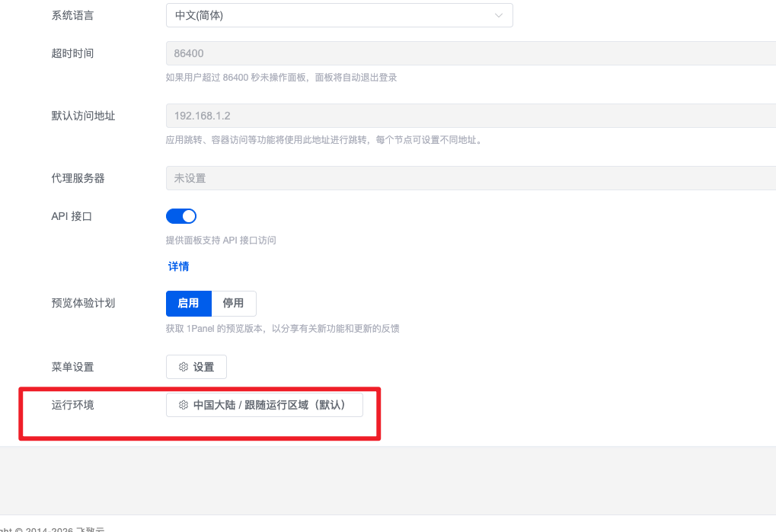776x532 pixels.
Task: Click the 运行环境 label
Action: (x=72, y=405)
